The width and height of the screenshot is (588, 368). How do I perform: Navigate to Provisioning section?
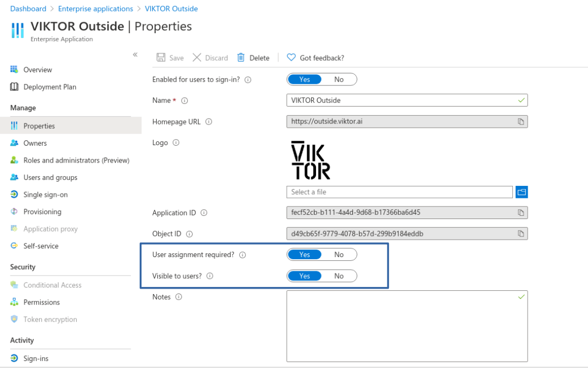point(42,211)
